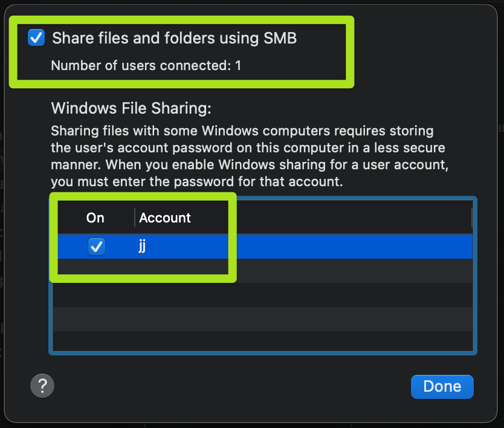The height and width of the screenshot is (428, 504).
Task: Click "Number of users connected: 1" text
Action: (x=146, y=66)
